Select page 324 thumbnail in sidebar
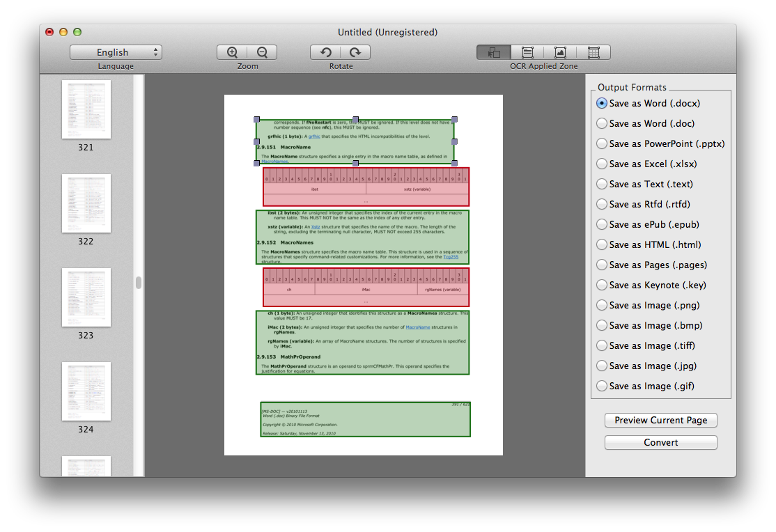The height and width of the screenshot is (532, 776). [86, 391]
